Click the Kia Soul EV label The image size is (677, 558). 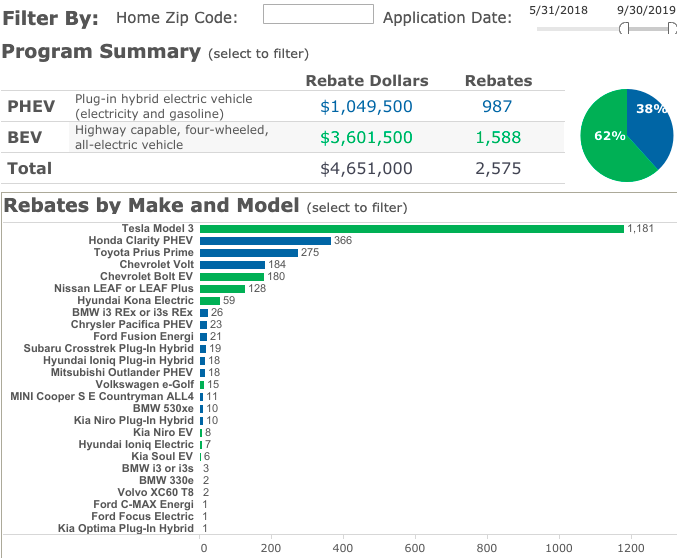click(x=162, y=457)
